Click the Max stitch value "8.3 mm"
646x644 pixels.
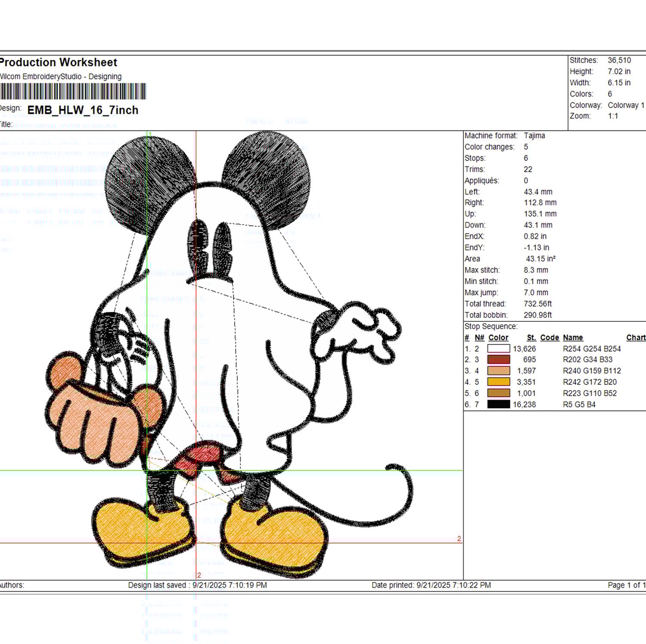pos(536,270)
